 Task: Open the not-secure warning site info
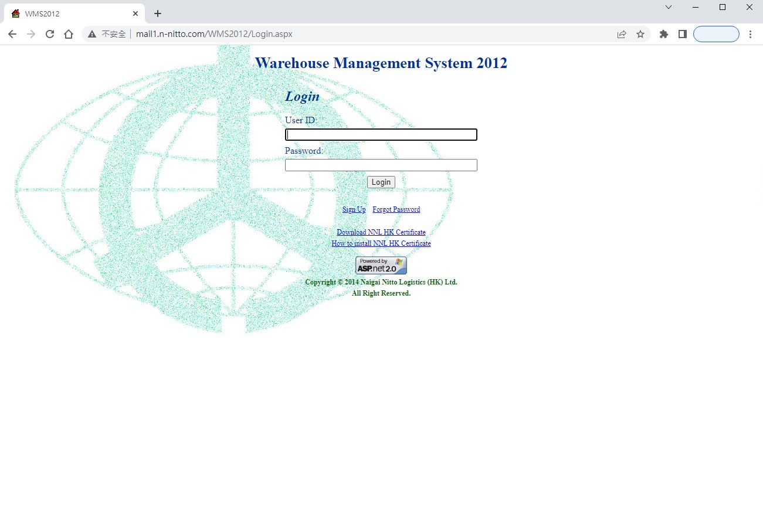coord(107,34)
